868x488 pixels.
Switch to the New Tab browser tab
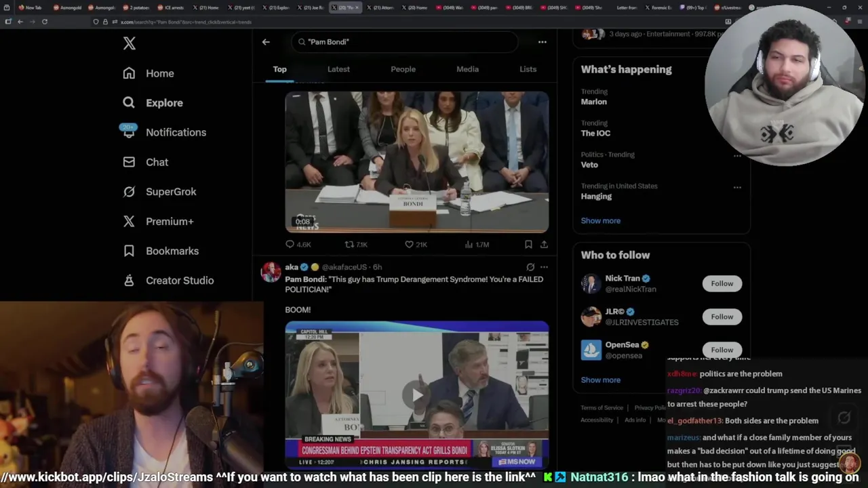point(31,7)
